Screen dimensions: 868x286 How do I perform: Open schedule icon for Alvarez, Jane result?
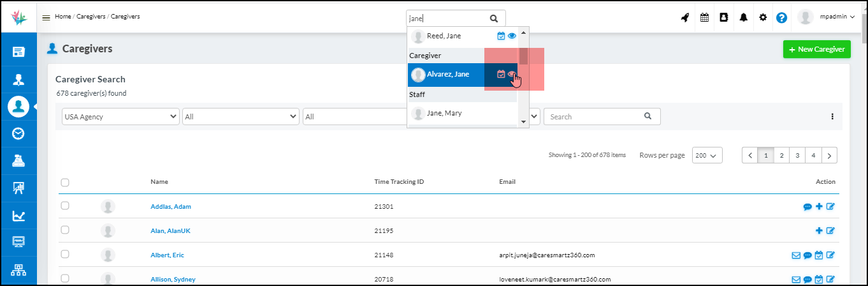(501, 74)
